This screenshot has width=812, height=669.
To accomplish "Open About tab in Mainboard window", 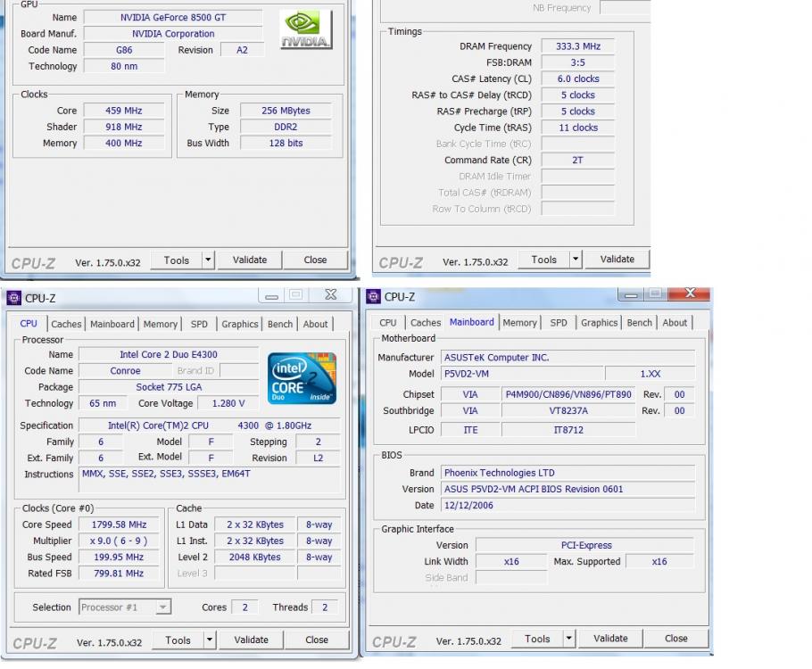I will click(675, 323).
